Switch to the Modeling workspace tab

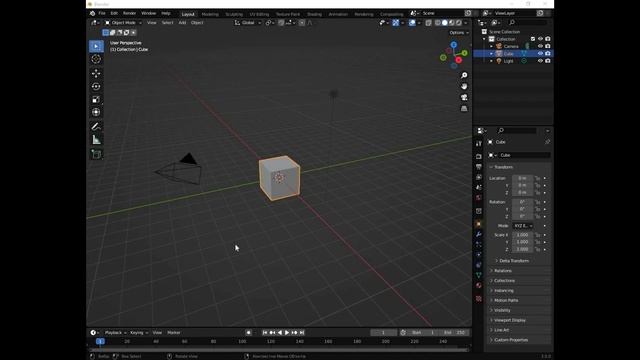click(210, 14)
